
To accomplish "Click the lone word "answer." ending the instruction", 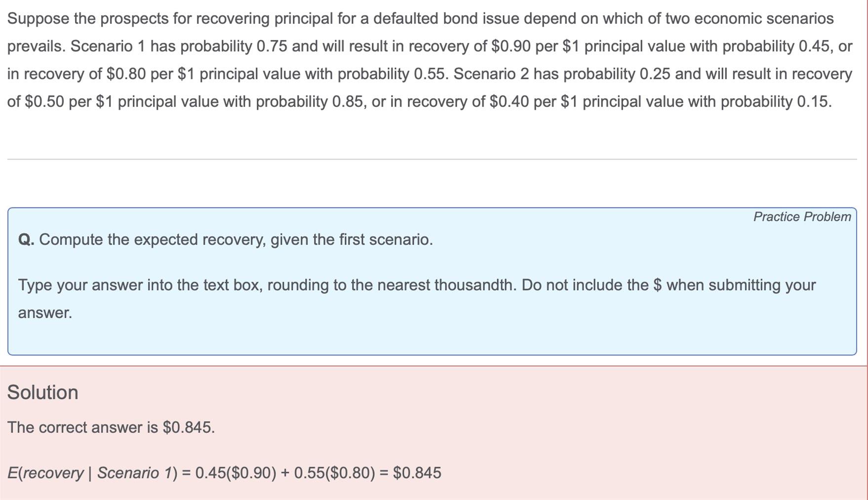I will pos(45,313).
